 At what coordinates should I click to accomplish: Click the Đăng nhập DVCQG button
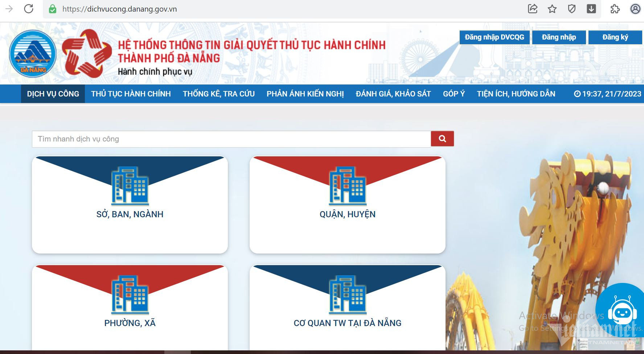[495, 37]
